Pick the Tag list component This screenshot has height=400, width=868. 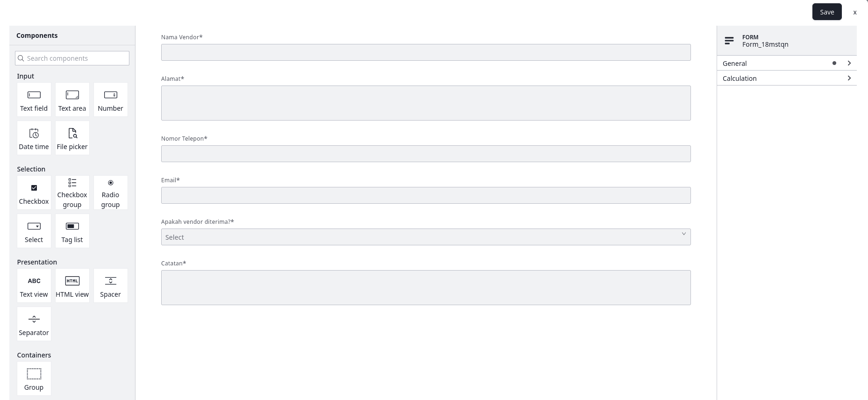pyautogui.click(x=72, y=231)
